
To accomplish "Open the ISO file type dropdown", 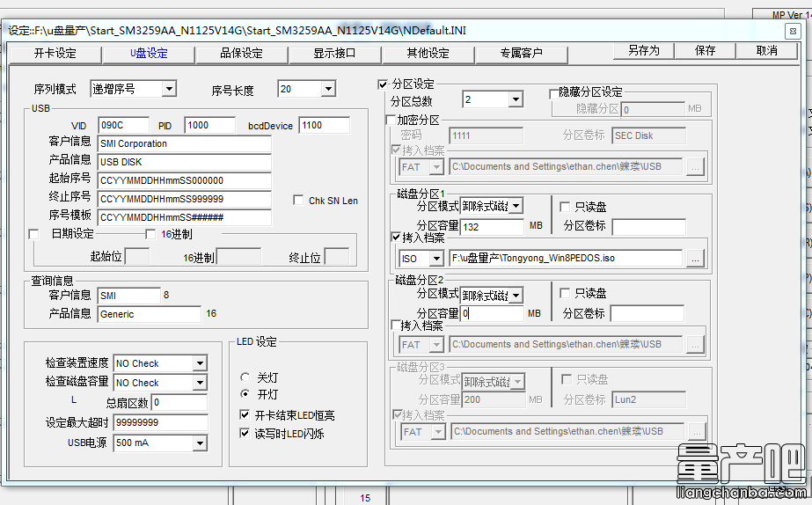I will tap(435, 259).
